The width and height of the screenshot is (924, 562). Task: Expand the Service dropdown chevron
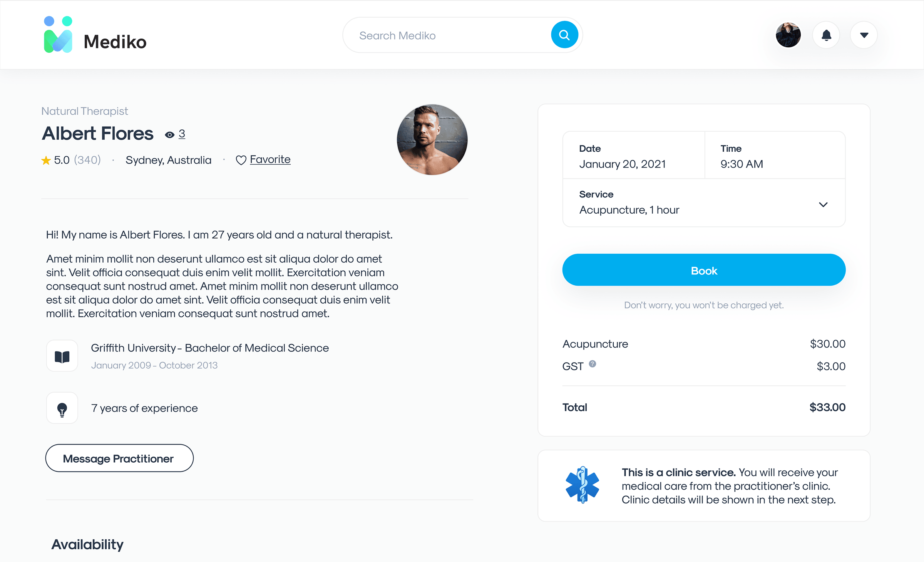[823, 204]
